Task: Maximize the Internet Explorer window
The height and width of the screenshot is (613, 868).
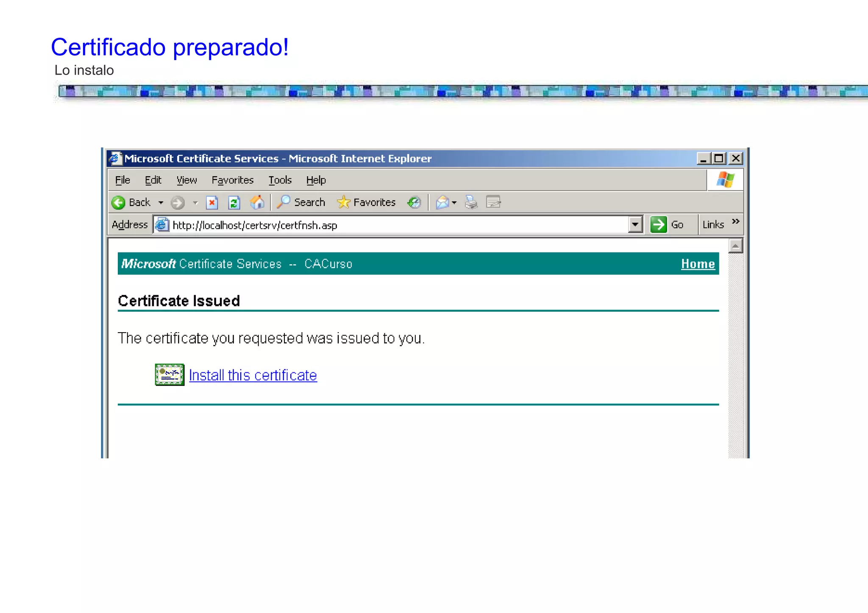Action: [719, 158]
